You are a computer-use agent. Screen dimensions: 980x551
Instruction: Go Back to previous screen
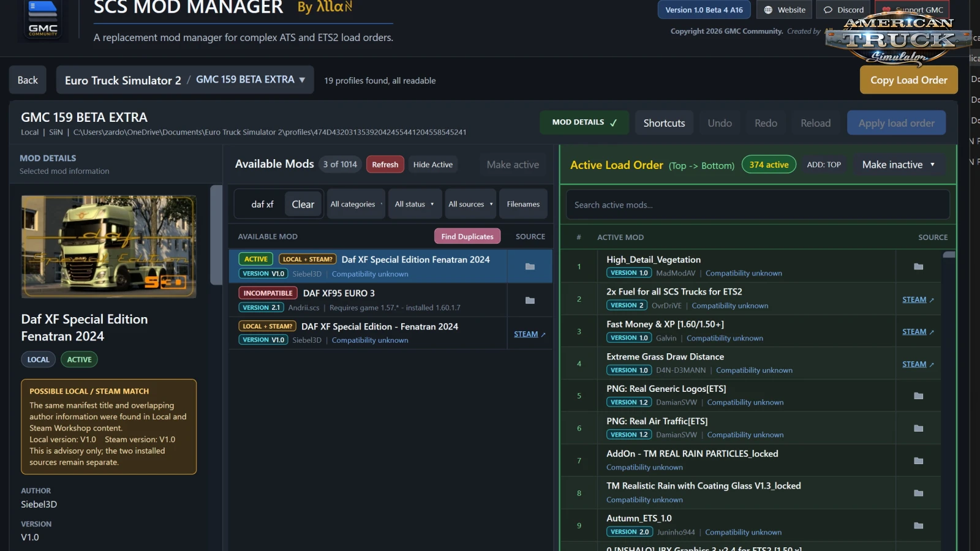coord(28,80)
